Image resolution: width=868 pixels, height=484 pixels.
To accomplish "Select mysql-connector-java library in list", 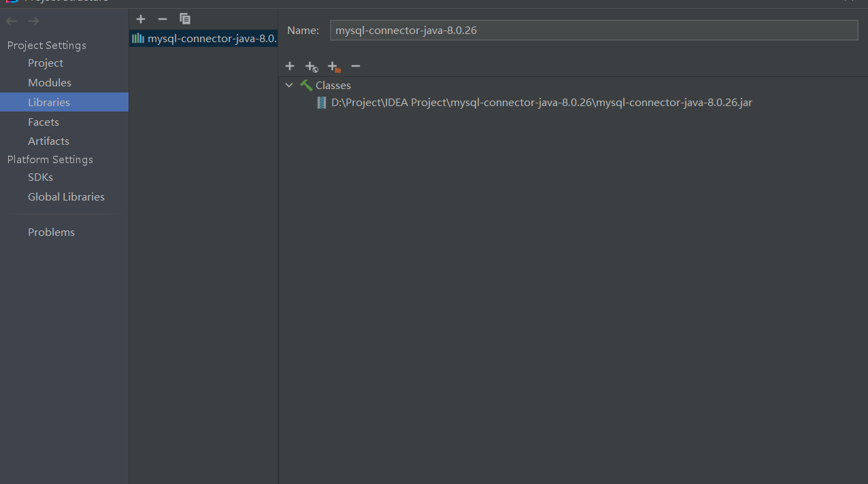I will tap(203, 38).
